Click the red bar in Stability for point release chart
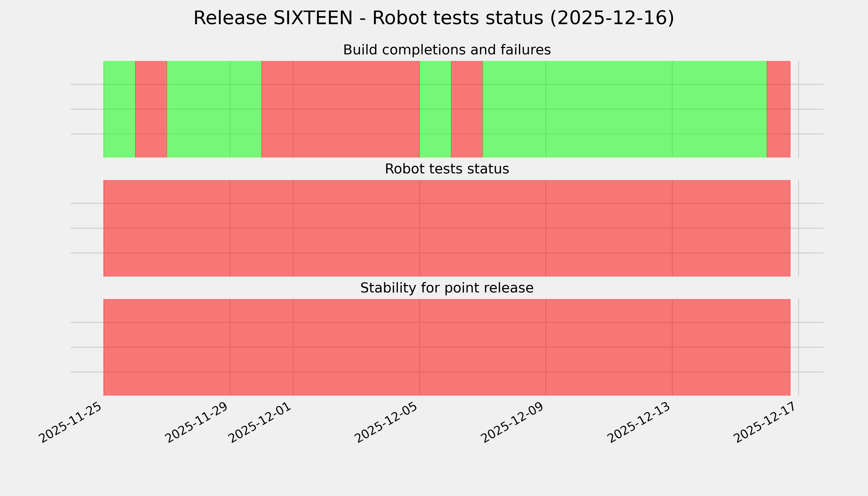 (447, 347)
